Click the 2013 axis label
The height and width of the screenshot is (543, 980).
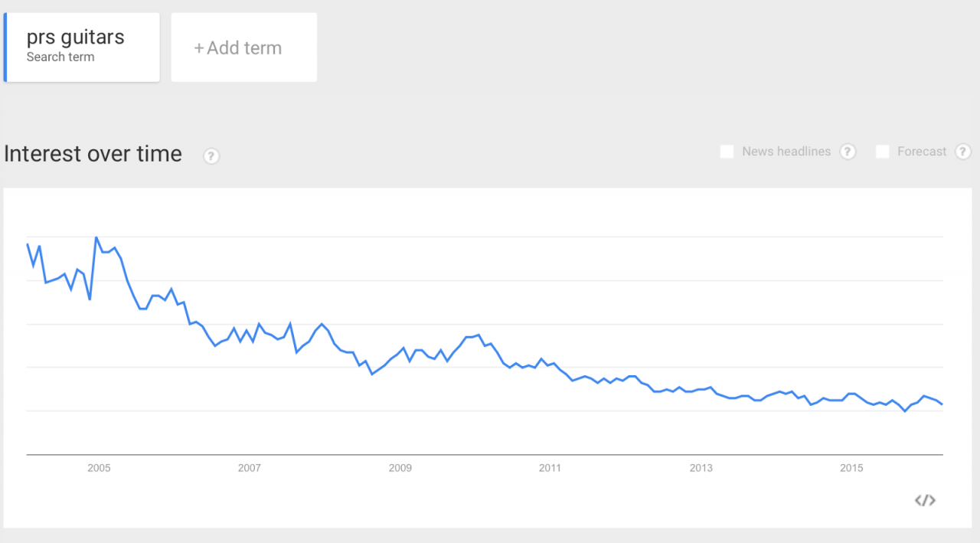[701, 468]
